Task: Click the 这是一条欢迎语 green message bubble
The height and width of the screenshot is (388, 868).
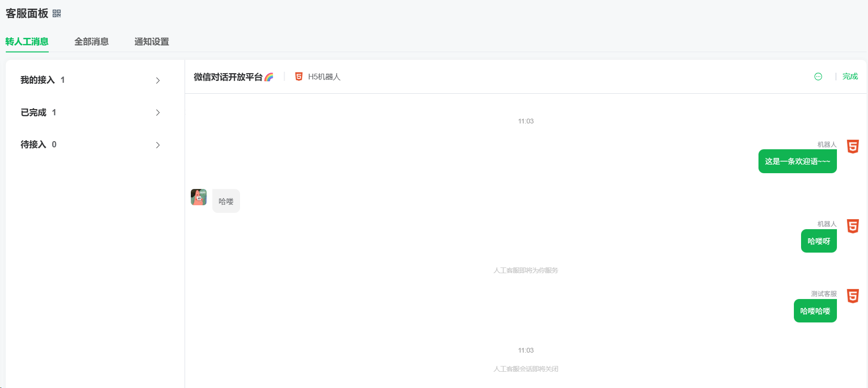Action: coord(797,161)
